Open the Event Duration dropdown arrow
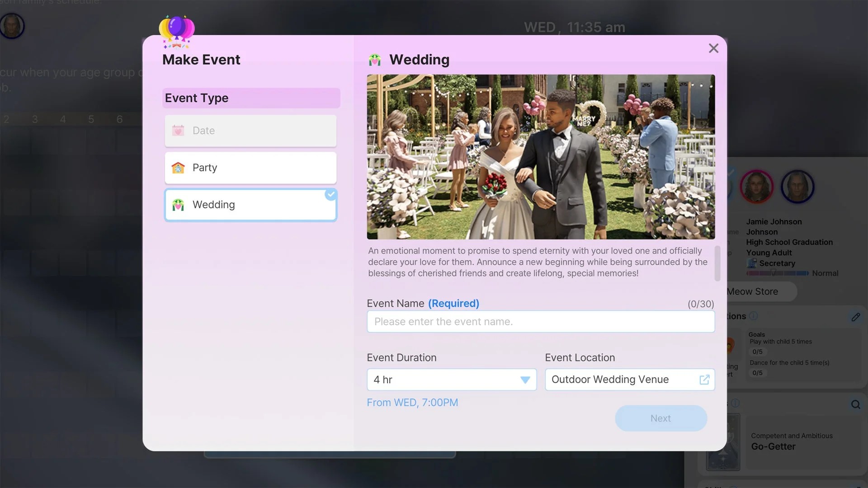The height and width of the screenshot is (488, 868). 525,380
